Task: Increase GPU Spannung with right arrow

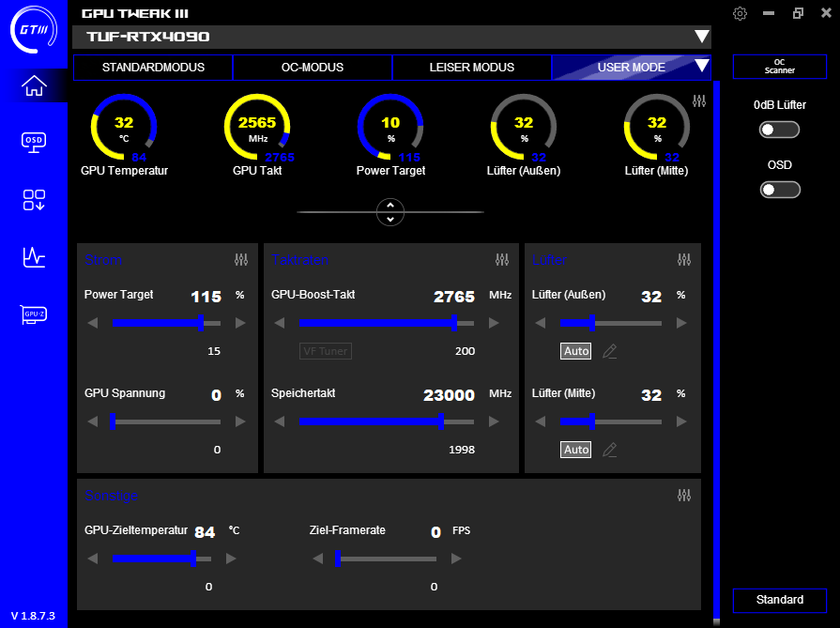Action: point(240,421)
